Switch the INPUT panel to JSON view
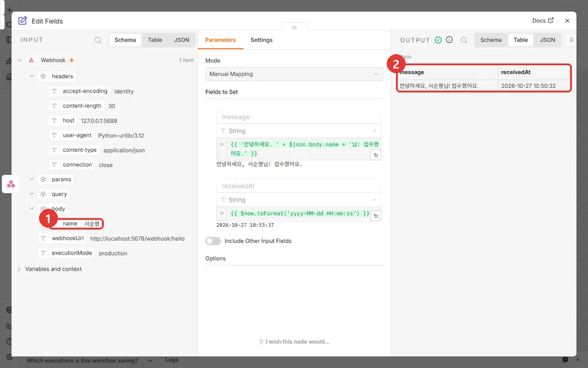Screen dimensions: 588x368 tap(182, 40)
